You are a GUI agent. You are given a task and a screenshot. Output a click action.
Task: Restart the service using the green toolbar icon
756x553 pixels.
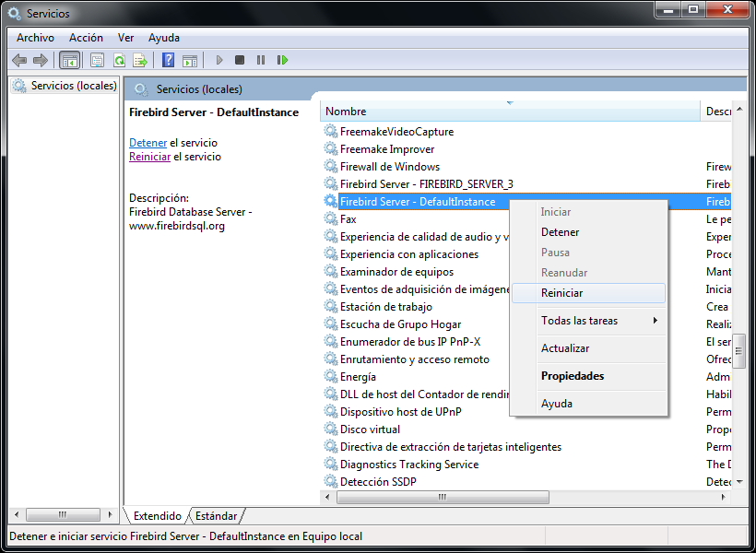(283, 60)
